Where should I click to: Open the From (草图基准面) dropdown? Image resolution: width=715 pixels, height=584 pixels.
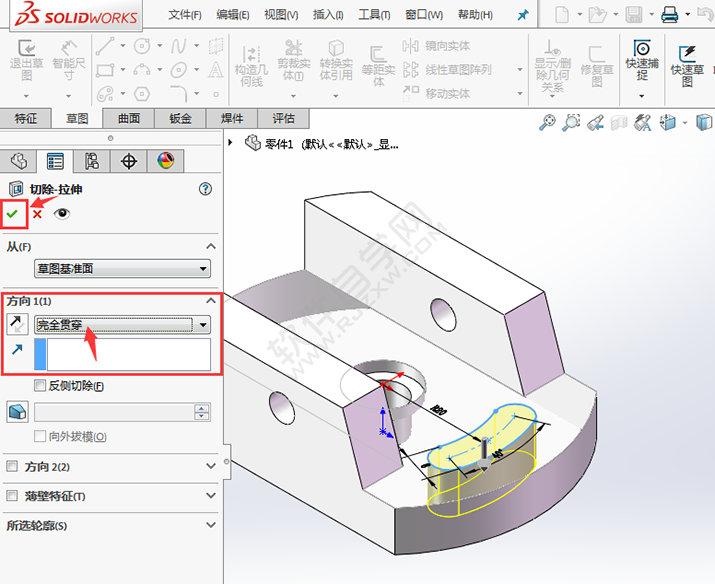coord(123,269)
